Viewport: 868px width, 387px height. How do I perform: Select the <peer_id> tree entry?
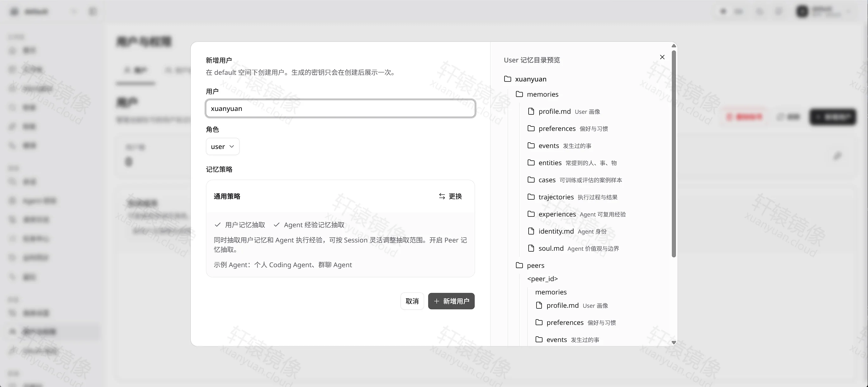click(x=543, y=279)
